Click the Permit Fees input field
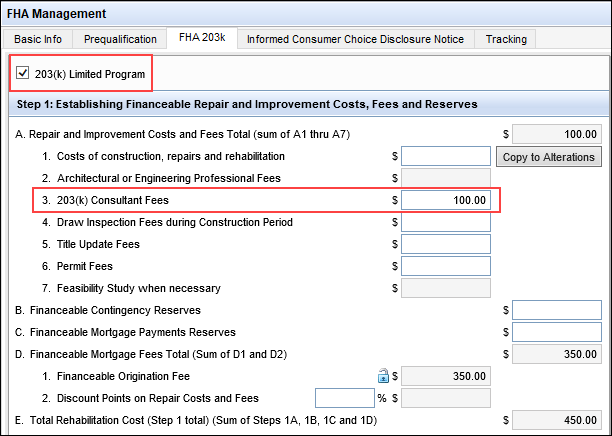Viewport: 612px width, 436px height. 446,266
